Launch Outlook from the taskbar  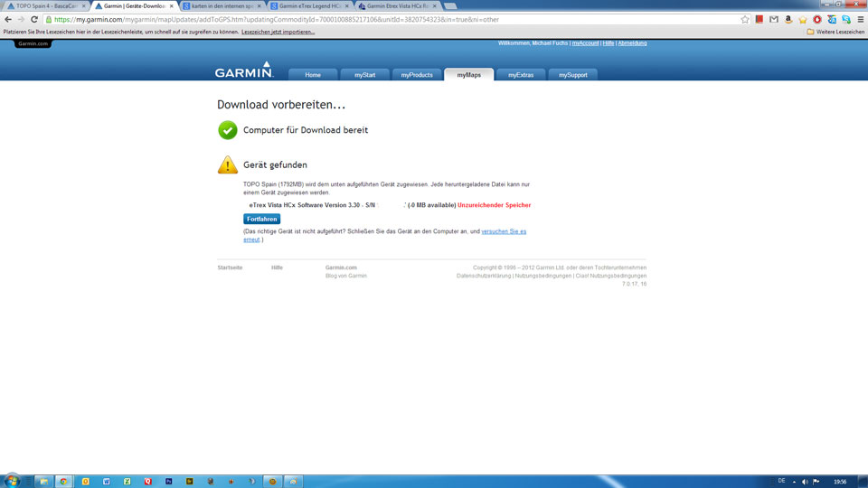(x=85, y=482)
